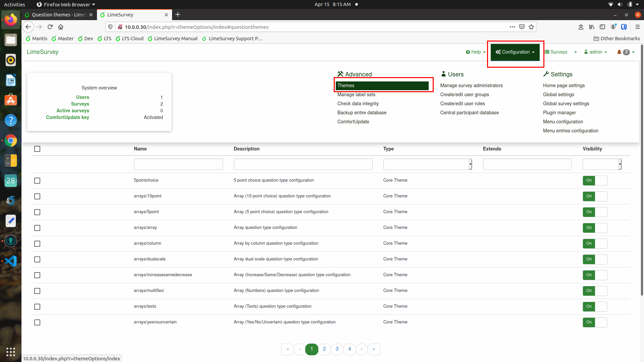Tick the select-all header checkbox

click(x=37, y=149)
